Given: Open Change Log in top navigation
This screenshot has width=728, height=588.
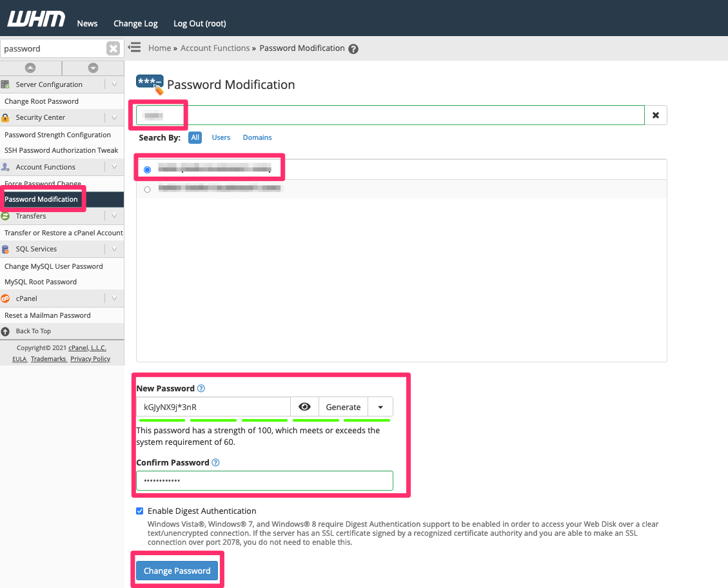Looking at the screenshot, I should point(135,23).
